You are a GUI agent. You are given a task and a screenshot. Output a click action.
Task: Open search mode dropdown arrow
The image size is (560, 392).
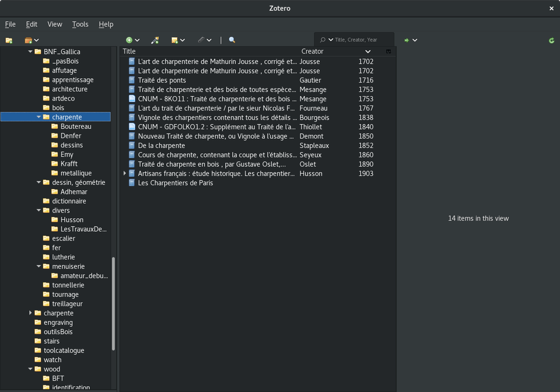click(331, 39)
